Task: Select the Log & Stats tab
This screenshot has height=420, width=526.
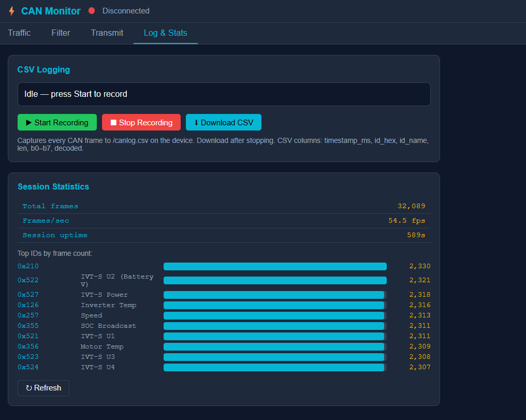Action: 165,33
